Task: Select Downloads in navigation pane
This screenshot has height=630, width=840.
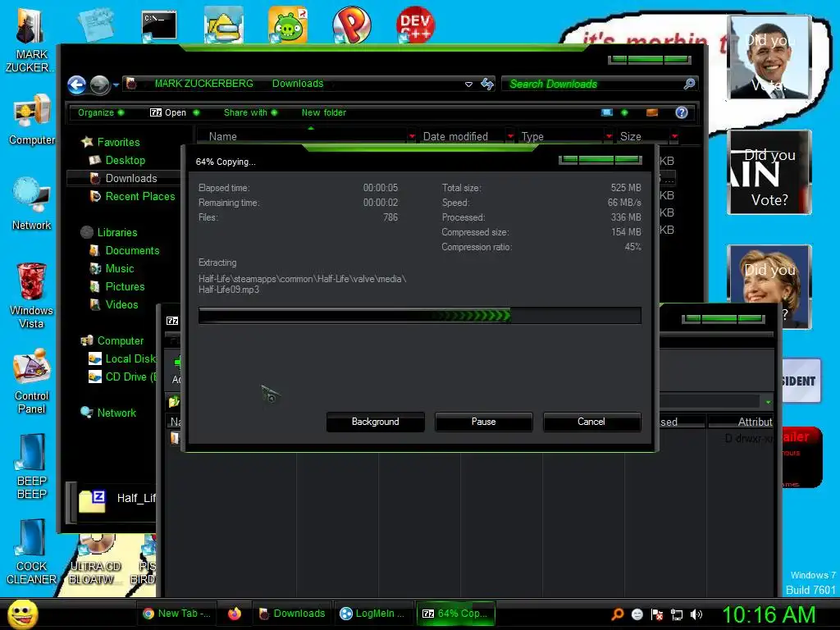Action: [x=130, y=178]
